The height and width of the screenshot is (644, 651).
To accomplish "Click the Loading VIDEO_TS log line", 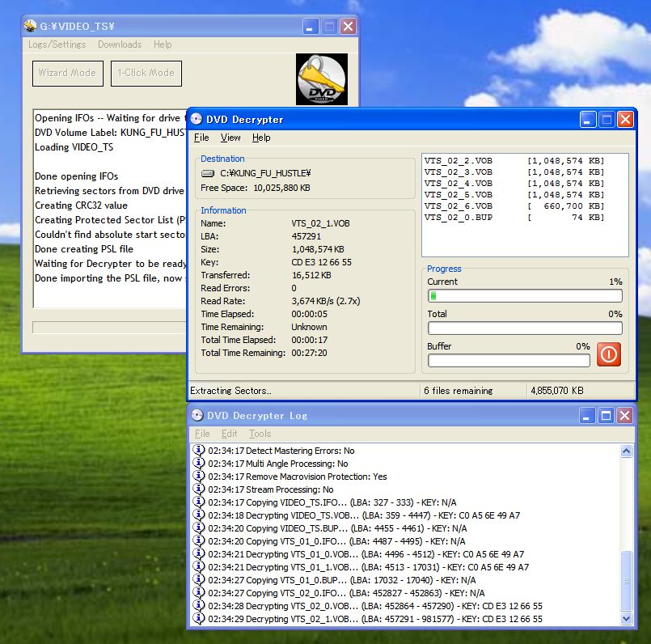I will [74, 147].
